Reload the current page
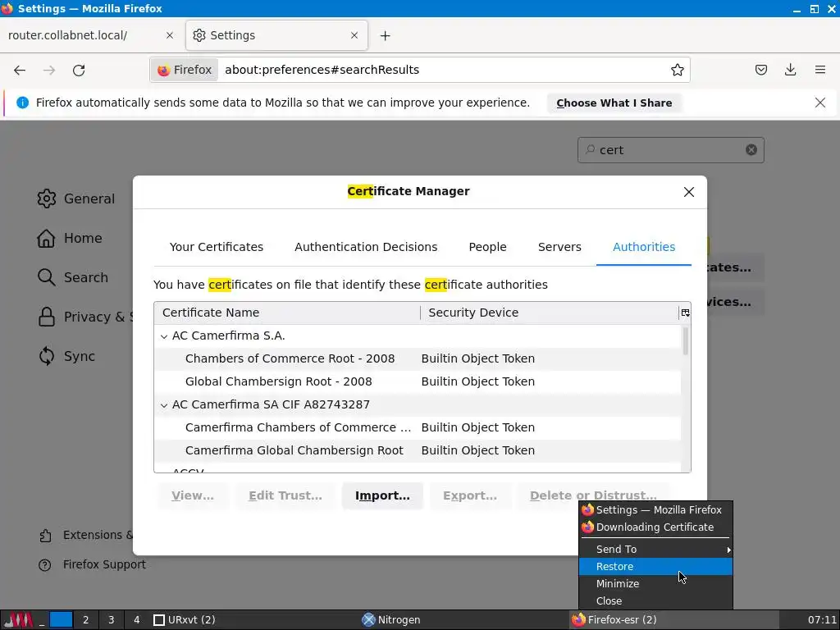 click(79, 71)
